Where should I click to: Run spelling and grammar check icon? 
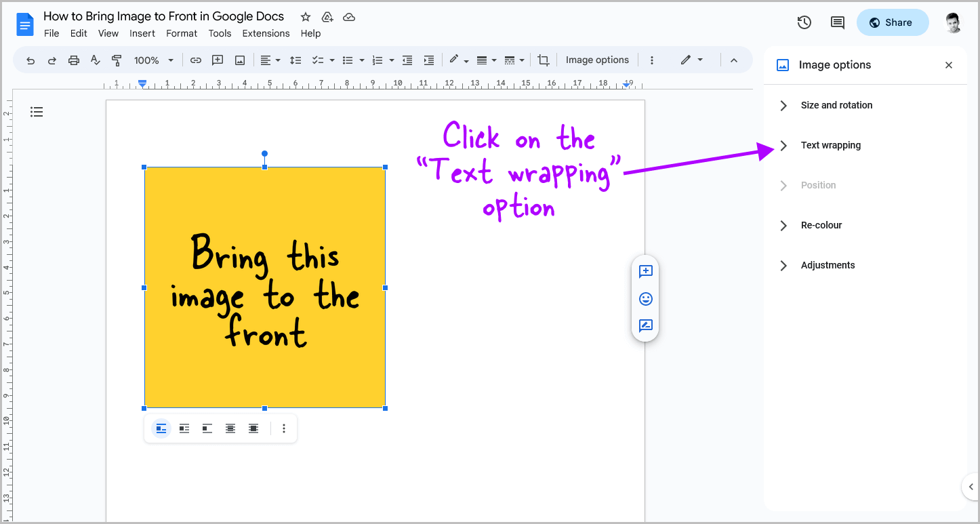[x=95, y=60]
